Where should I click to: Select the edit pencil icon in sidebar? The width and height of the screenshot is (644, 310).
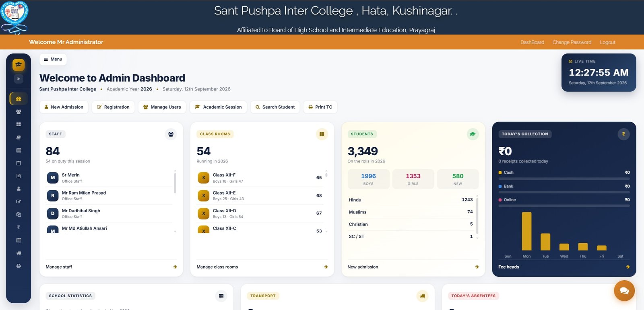(x=19, y=201)
